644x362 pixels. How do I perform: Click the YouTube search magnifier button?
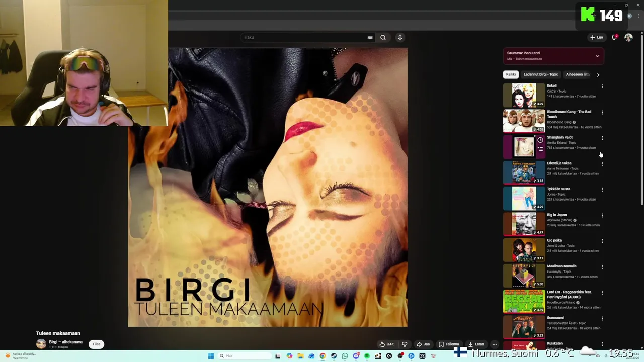[x=383, y=37]
